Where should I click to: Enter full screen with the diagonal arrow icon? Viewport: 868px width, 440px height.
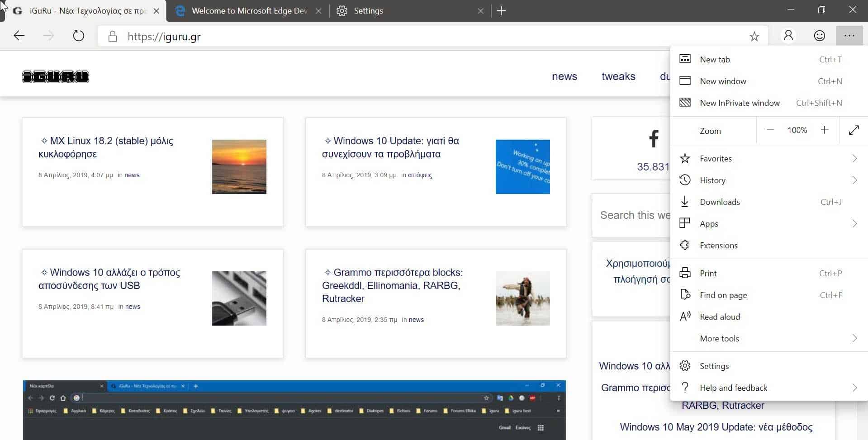(x=854, y=130)
